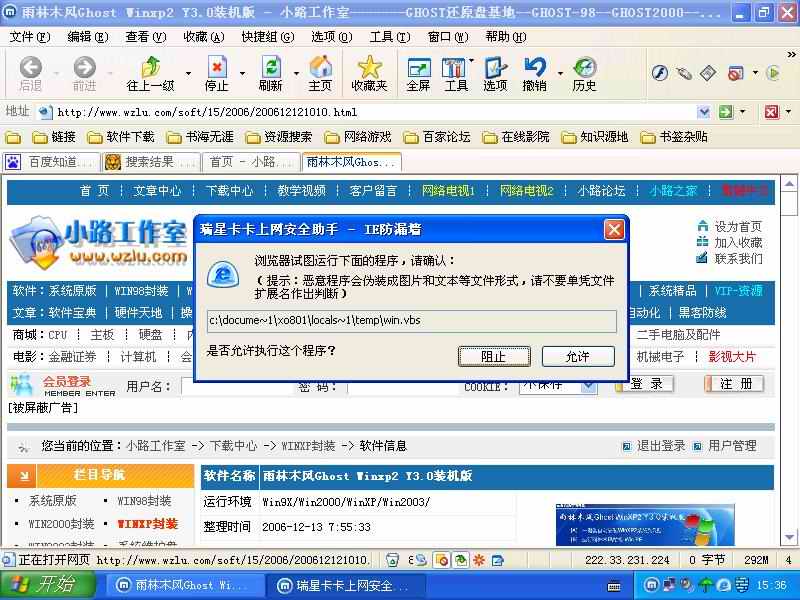
Task: Stop page loading with 停止 icon
Action: pos(217,73)
